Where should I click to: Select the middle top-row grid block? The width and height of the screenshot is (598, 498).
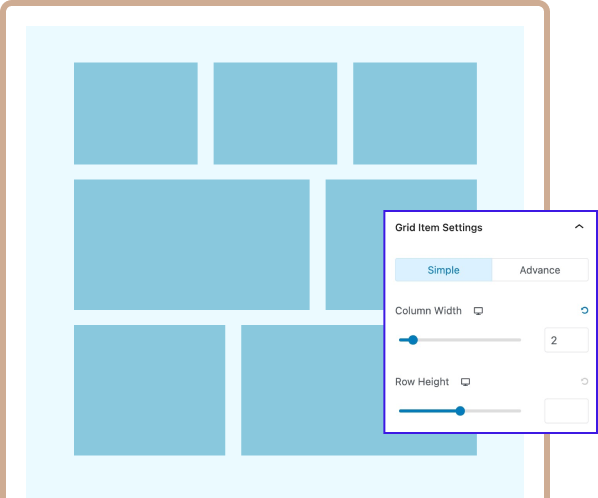point(275,113)
